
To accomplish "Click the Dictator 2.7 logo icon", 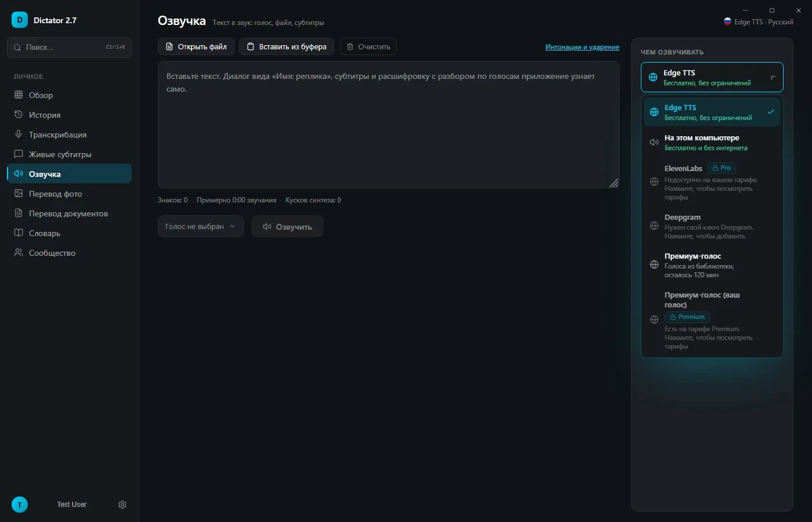I will tap(20, 20).
